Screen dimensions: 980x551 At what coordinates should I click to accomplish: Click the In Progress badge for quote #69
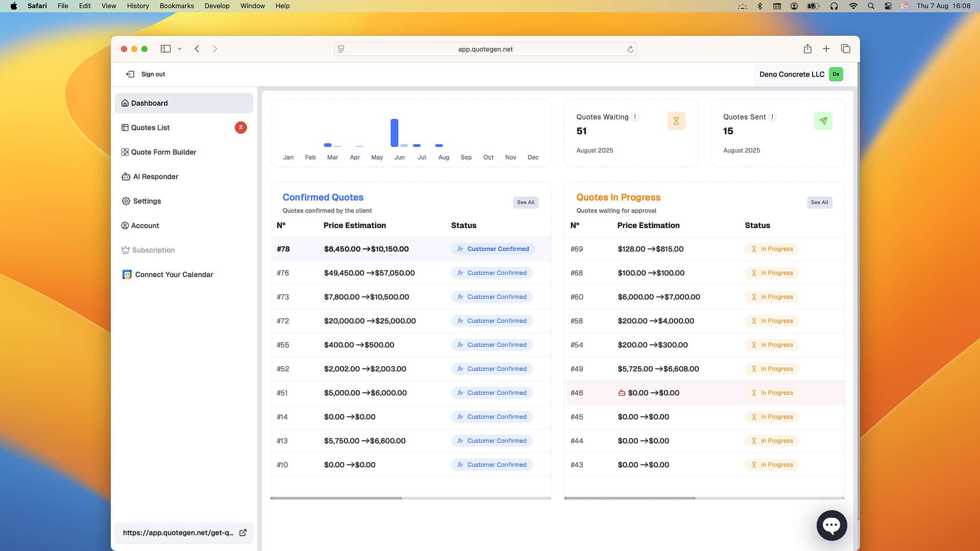click(x=772, y=249)
